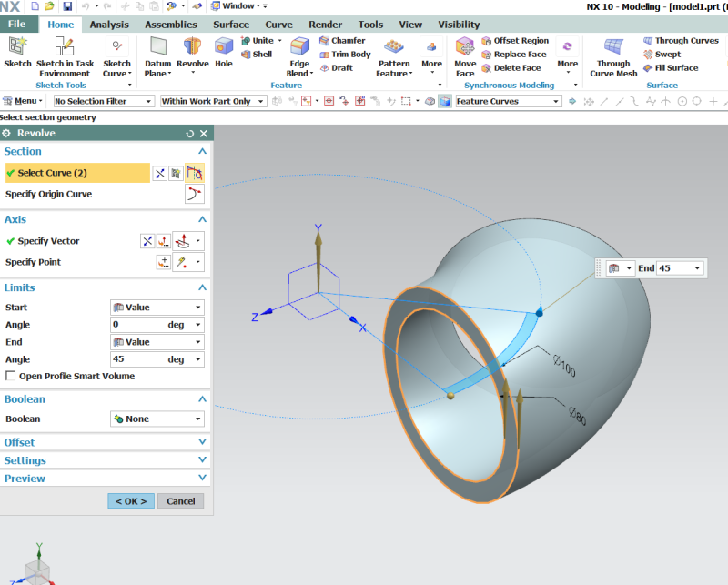Click the Shell feature icon
The height and width of the screenshot is (585, 728).
coord(246,55)
